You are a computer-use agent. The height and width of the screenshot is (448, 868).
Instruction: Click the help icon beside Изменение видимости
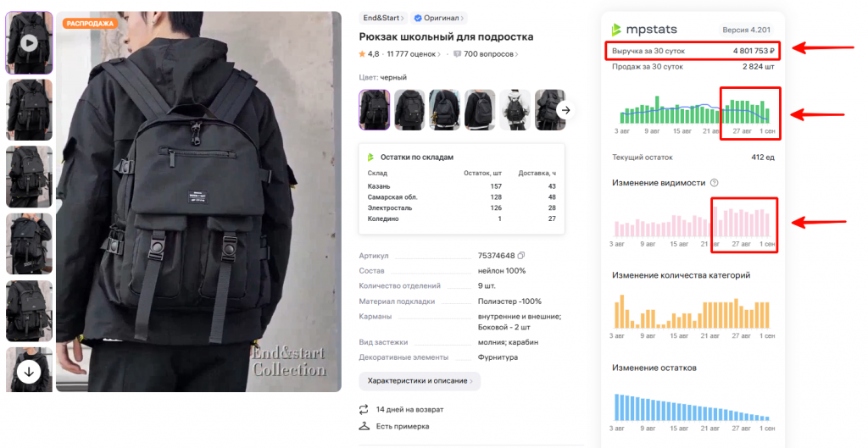714,183
